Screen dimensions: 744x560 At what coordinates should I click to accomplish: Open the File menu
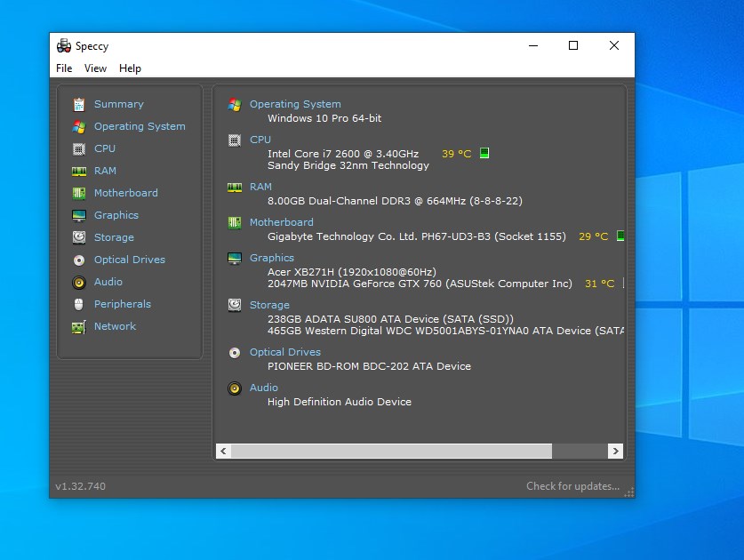pos(64,68)
